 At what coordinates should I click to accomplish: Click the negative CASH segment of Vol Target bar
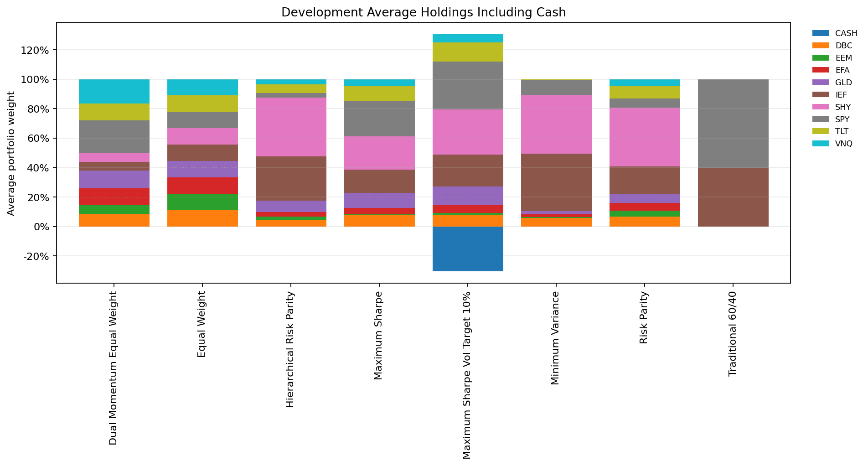click(x=468, y=249)
